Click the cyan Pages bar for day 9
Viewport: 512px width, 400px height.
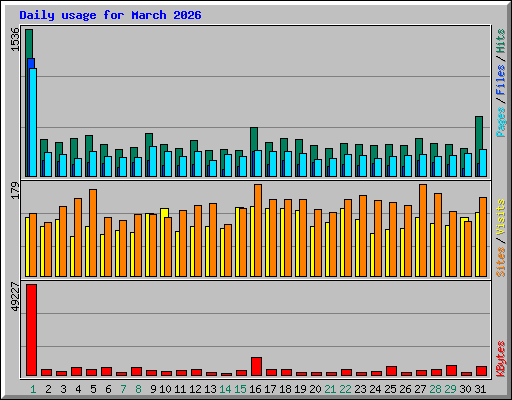pyautogui.click(x=153, y=161)
